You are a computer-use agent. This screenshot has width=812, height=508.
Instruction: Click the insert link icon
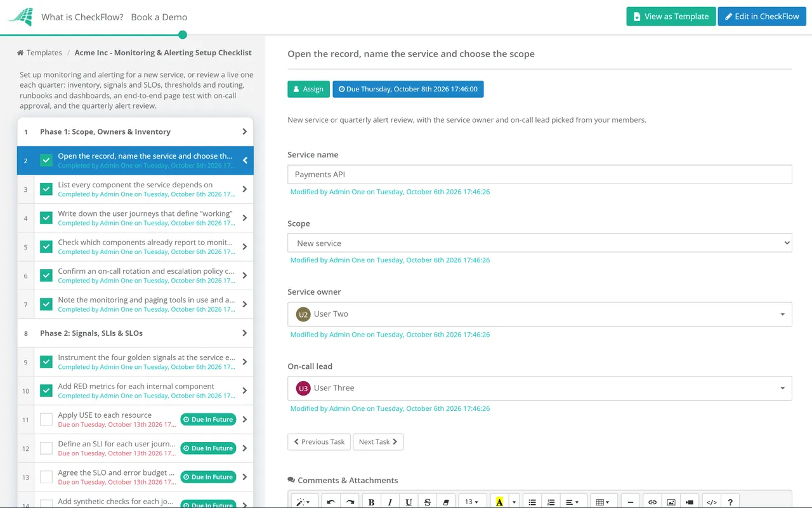pyautogui.click(x=652, y=502)
